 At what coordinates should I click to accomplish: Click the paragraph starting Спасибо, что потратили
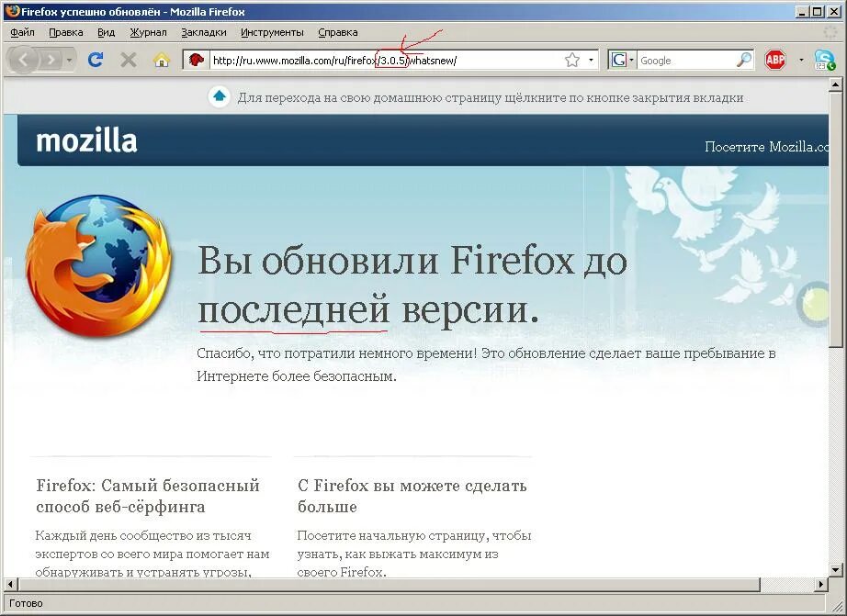[x=486, y=364]
